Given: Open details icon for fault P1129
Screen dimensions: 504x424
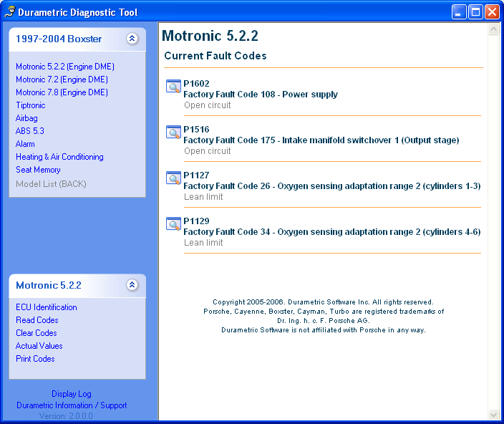Looking at the screenshot, I should [173, 224].
